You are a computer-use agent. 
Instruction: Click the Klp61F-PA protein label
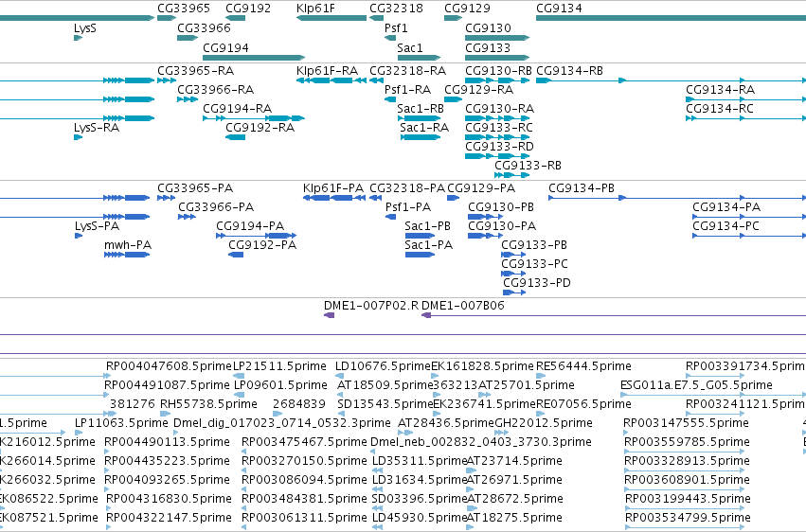click(333, 188)
